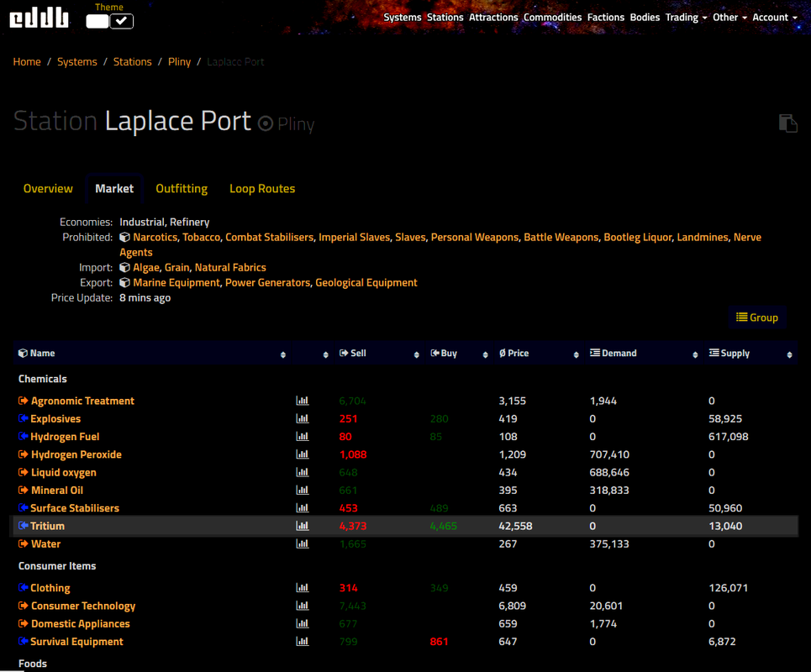Click the Pliny system name in title
Screen dimensions: 811x672
click(x=296, y=124)
